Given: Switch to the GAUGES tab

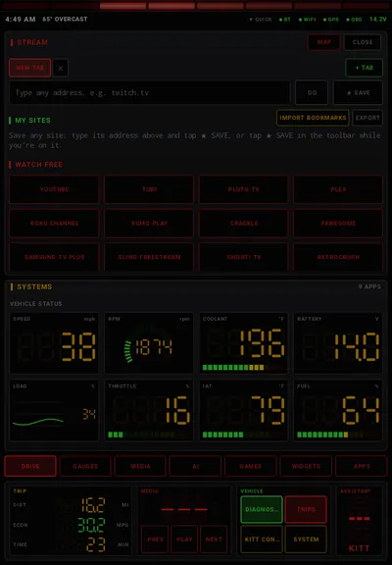Looking at the screenshot, I should coord(85,466).
